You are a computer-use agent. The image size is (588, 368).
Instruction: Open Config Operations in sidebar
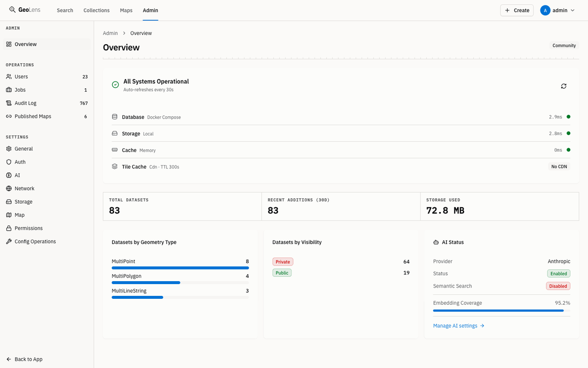tap(47, 241)
